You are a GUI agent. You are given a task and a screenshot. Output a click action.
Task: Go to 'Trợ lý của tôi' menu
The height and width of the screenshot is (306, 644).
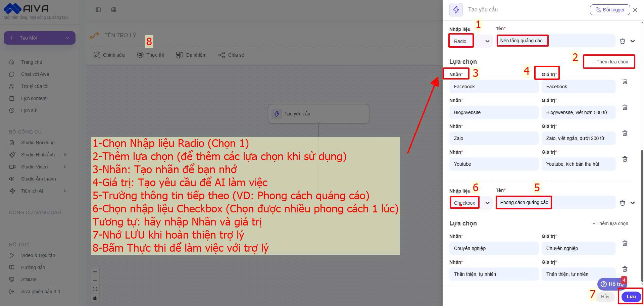(x=35, y=86)
